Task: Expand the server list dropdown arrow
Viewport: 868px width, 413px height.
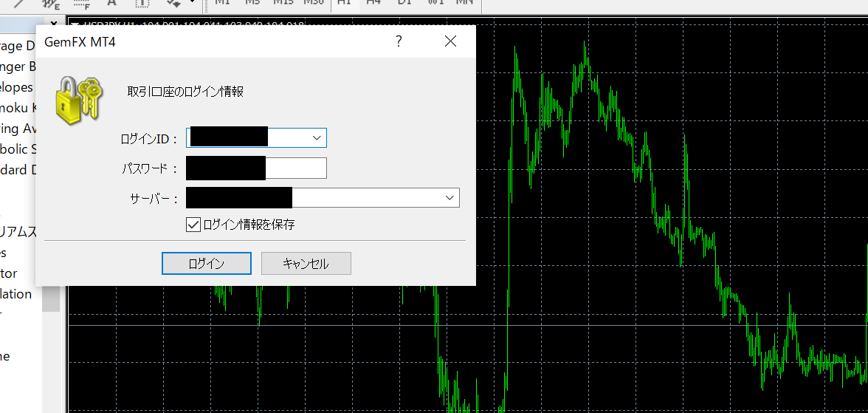Action: 449,197
